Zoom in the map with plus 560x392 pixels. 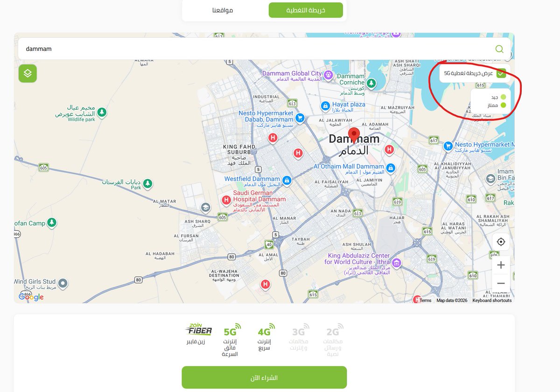click(x=501, y=265)
